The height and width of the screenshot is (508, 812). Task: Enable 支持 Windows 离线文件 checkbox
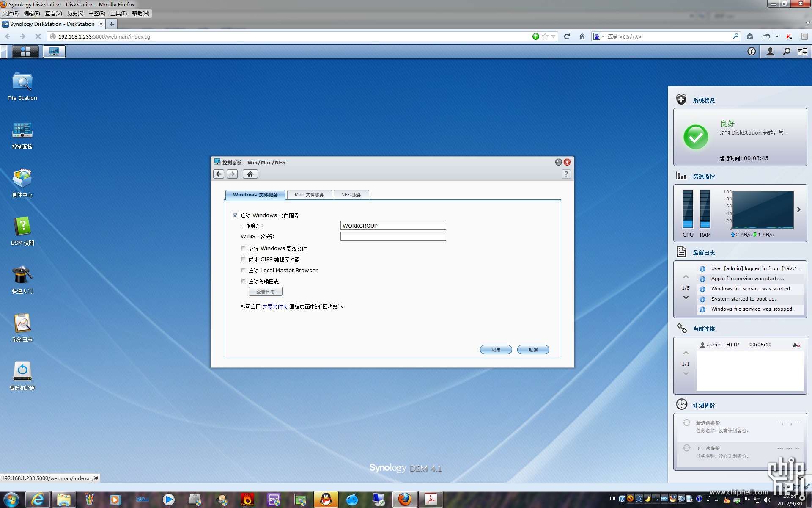pos(244,248)
